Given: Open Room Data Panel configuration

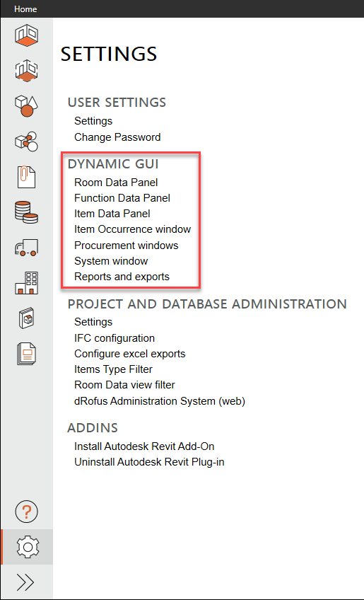Looking at the screenshot, I should [x=116, y=183].
